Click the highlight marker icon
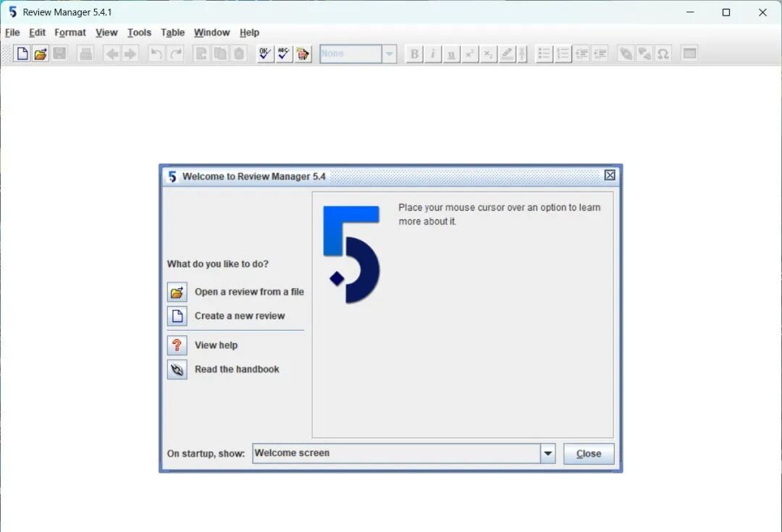Image resolution: width=782 pixels, height=532 pixels. 507,54
